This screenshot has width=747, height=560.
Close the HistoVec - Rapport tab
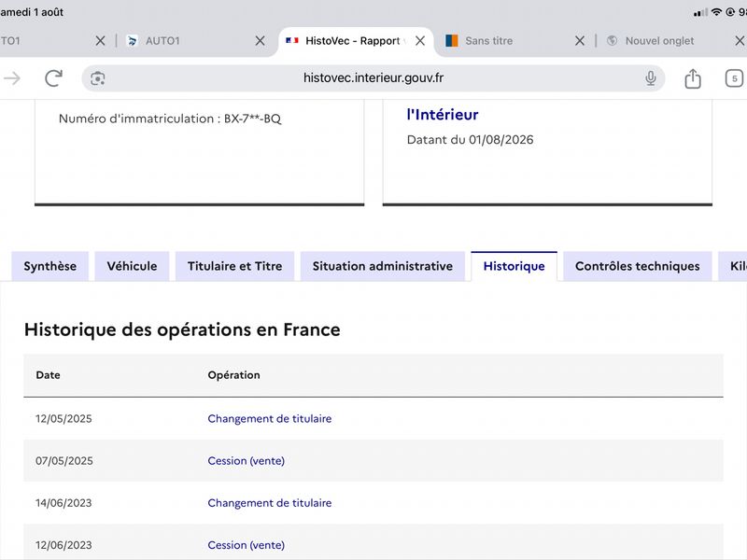[x=419, y=41]
